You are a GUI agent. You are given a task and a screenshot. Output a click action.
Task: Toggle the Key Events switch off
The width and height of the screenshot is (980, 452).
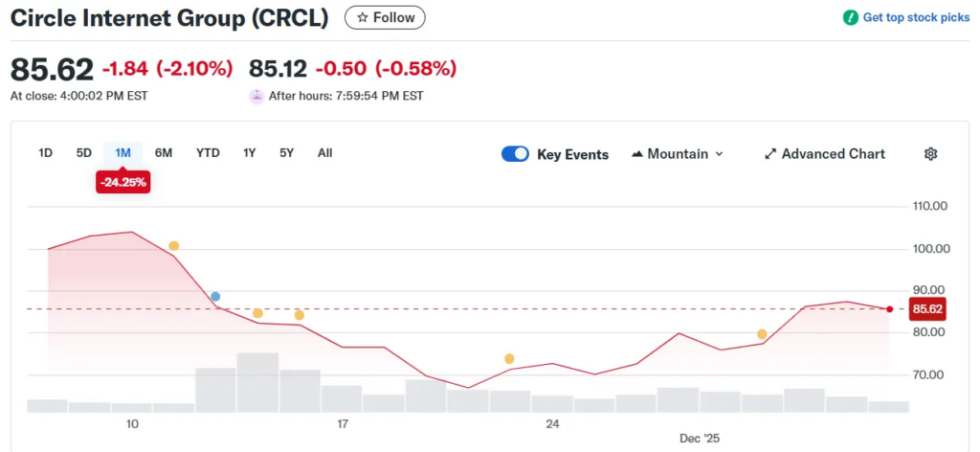[515, 154]
